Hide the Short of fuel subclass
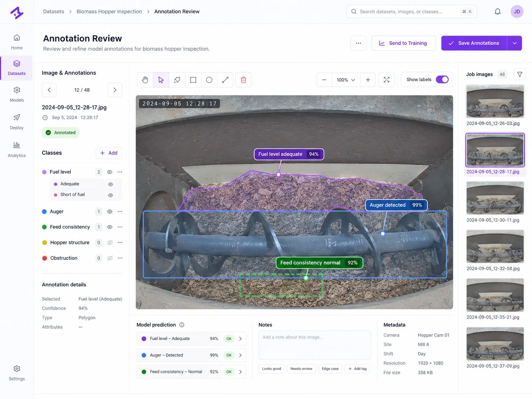The image size is (532, 399). (111, 195)
